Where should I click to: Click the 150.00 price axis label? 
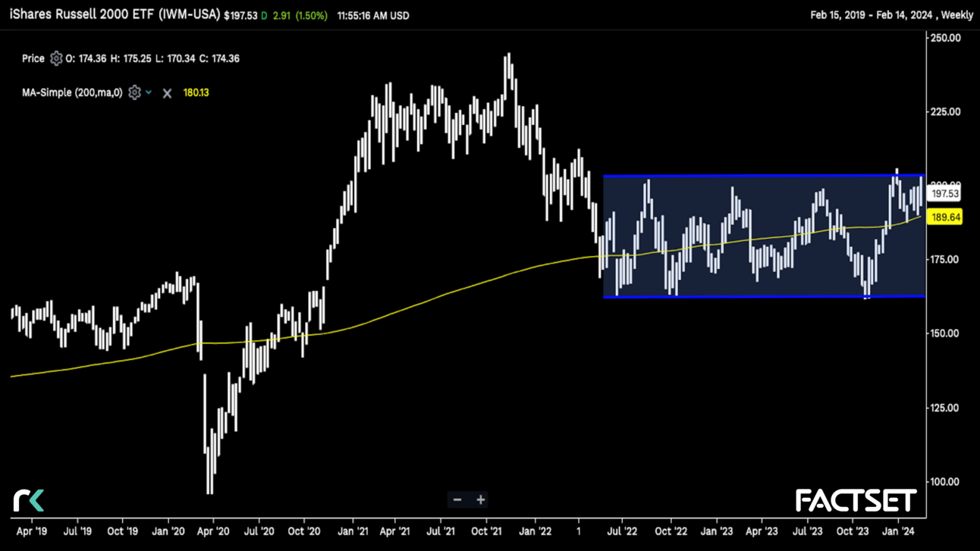(945, 333)
